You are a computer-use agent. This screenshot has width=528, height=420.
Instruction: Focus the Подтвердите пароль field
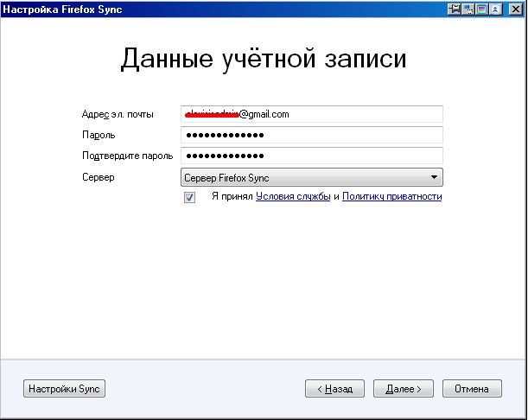(312, 156)
